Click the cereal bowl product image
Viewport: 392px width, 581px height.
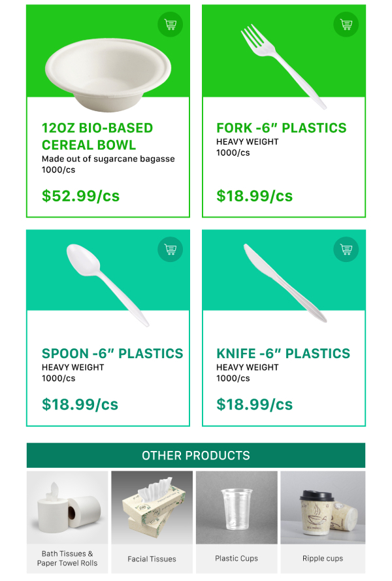[108, 72]
